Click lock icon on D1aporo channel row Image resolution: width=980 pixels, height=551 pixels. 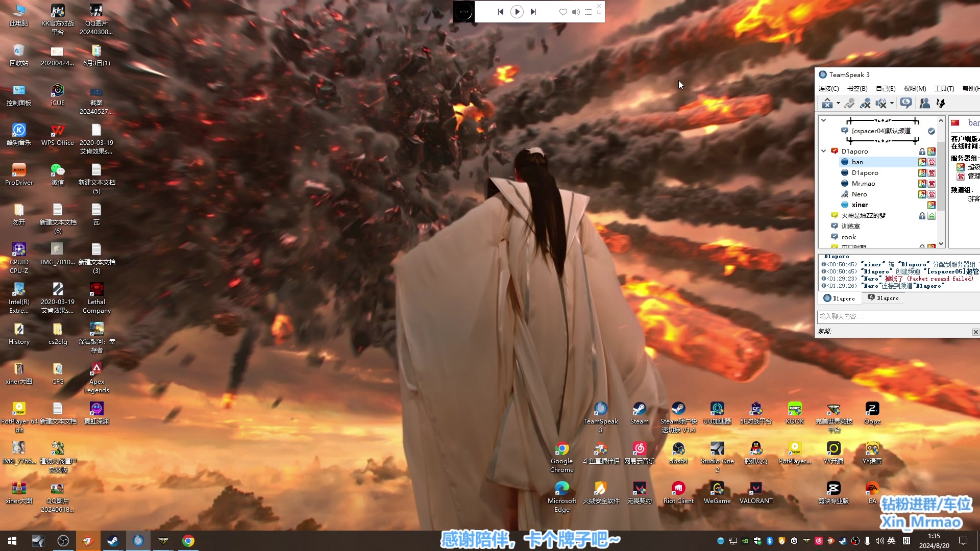tap(922, 152)
